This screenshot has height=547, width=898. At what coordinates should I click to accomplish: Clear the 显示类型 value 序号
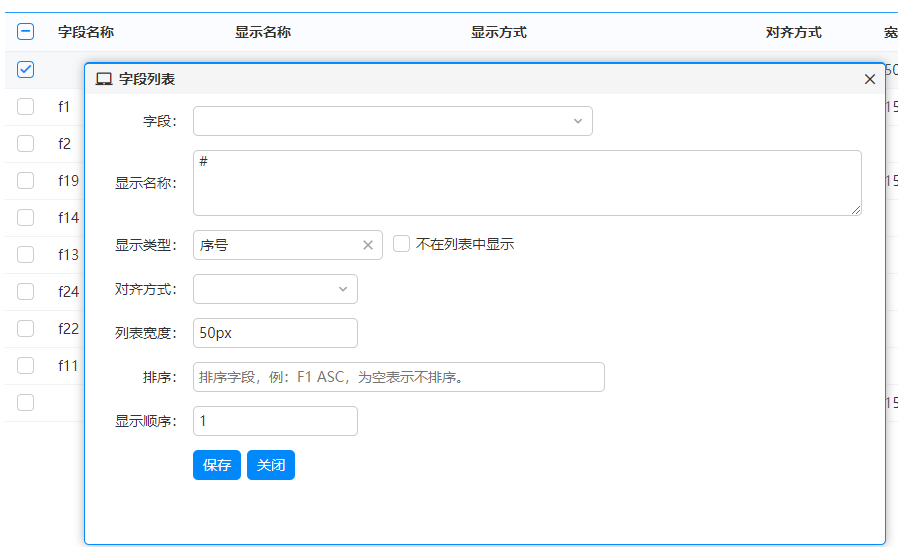pos(368,245)
